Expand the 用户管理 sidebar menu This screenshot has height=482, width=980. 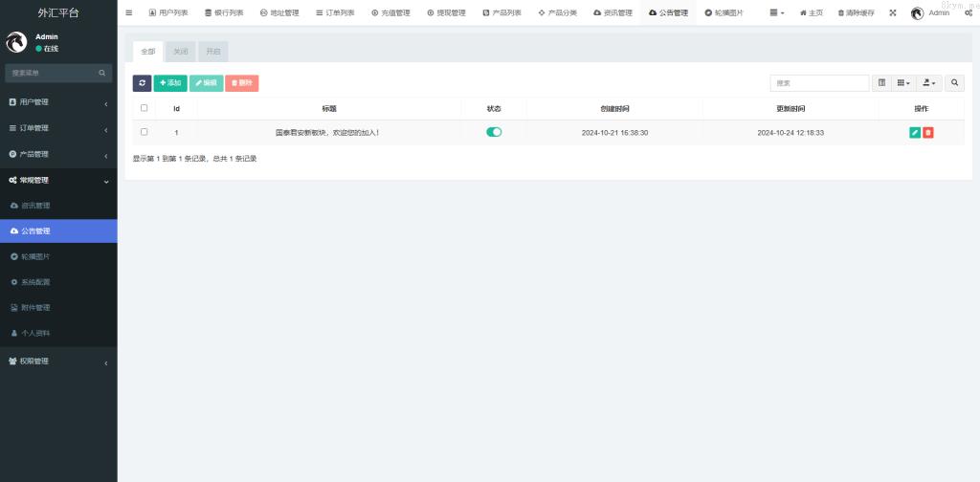58,102
